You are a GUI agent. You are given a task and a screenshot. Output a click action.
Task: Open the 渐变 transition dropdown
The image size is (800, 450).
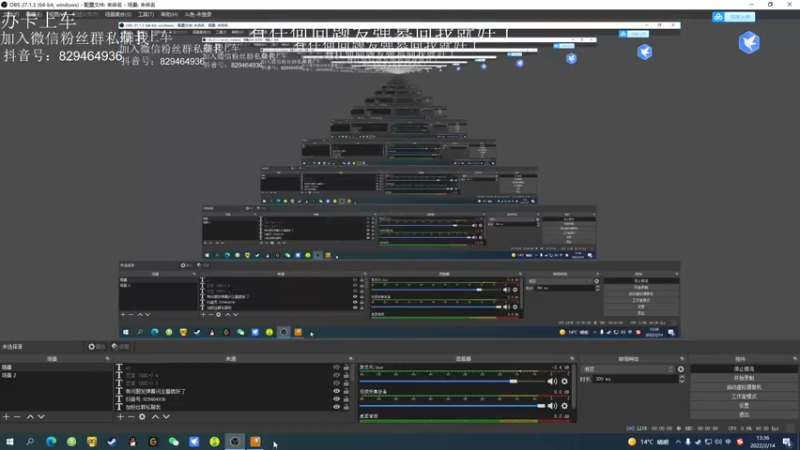point(628,369)
